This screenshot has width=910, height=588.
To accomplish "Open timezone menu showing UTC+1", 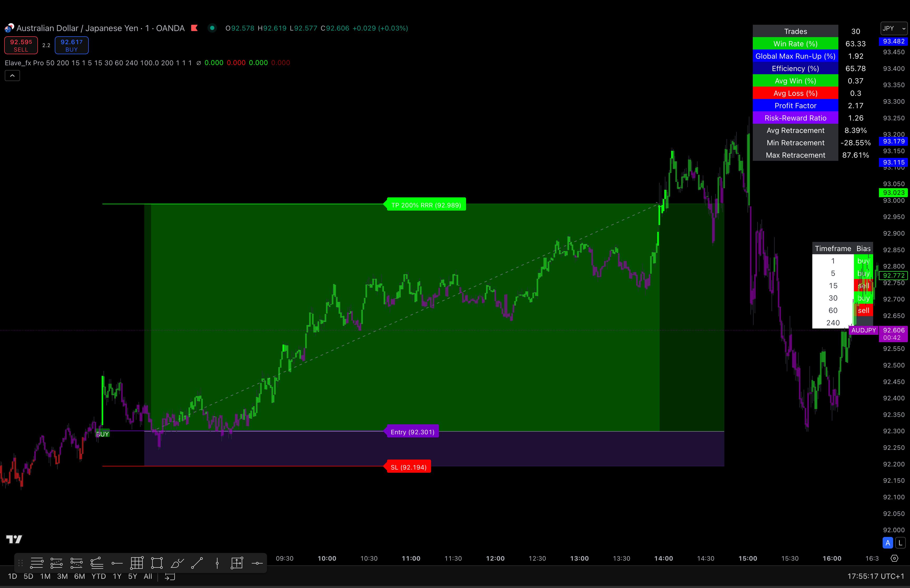I will [876, 576].
